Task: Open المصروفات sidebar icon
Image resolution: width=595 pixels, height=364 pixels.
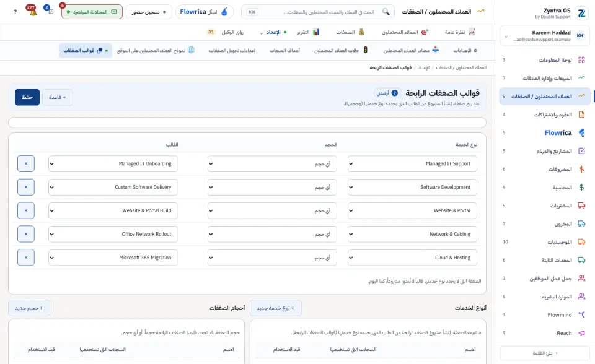Action: click(x=581, y=169)
